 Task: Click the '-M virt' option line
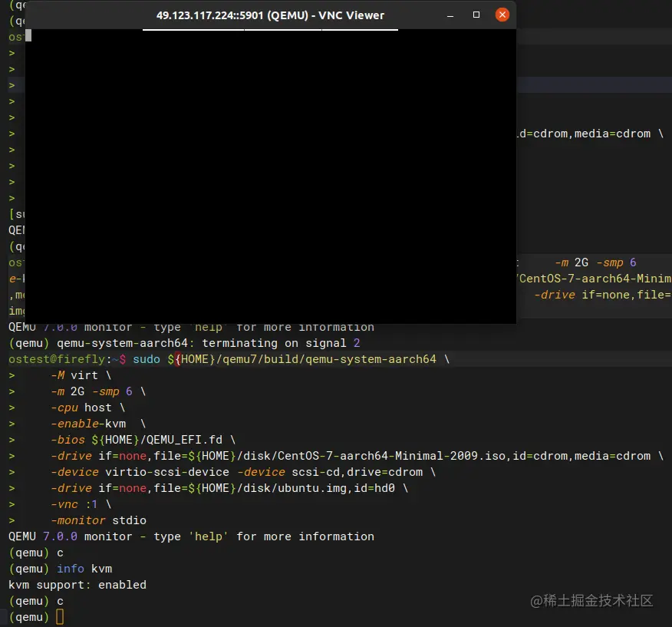[81, 375]
